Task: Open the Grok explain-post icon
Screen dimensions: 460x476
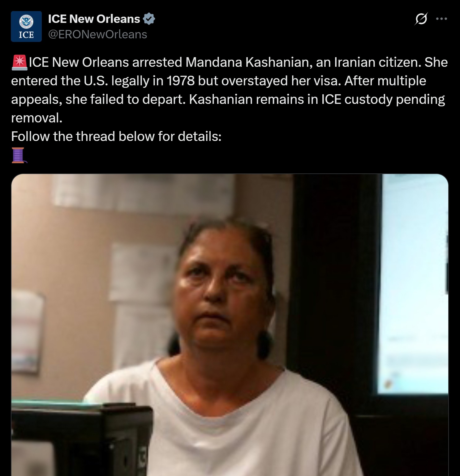Action: [421, 19]
